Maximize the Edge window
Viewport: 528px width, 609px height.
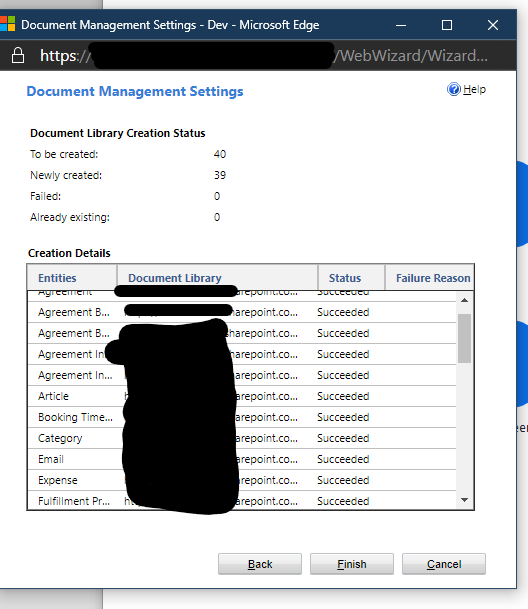pos(447,25)
